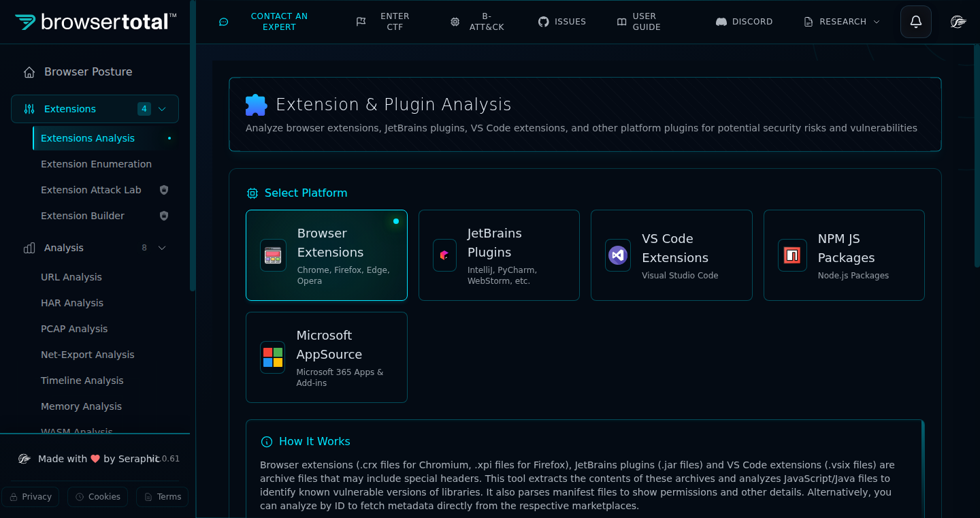Image resolution: width=980 pixels, height=518 pixels.
Task: Click the Cookies button
Action: 97,497
